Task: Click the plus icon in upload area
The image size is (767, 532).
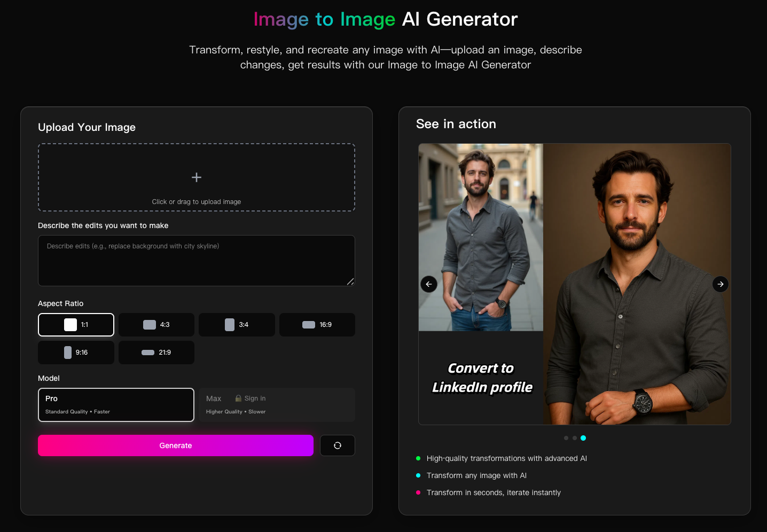Action: [x=197, y=177]
